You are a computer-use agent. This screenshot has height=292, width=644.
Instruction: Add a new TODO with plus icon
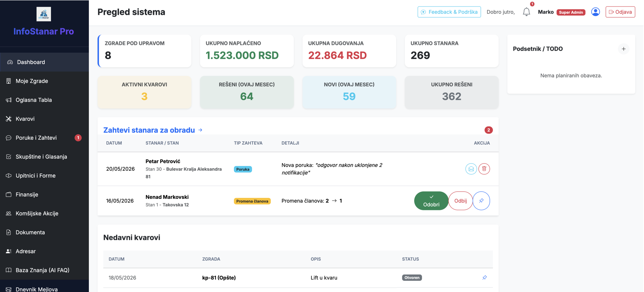[x=623, y=49]
